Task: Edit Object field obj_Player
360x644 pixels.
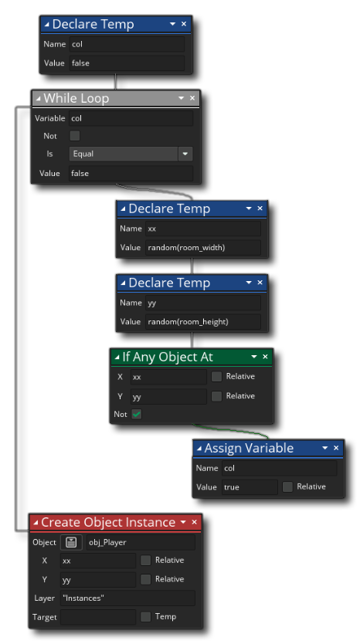Action: (141, 543)
